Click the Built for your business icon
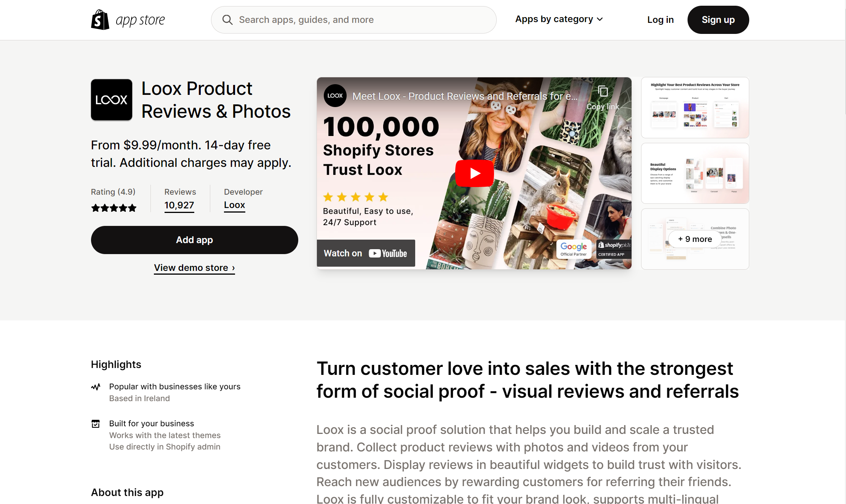This screenshot has height=504, width=846. click(x=96, y=424)
